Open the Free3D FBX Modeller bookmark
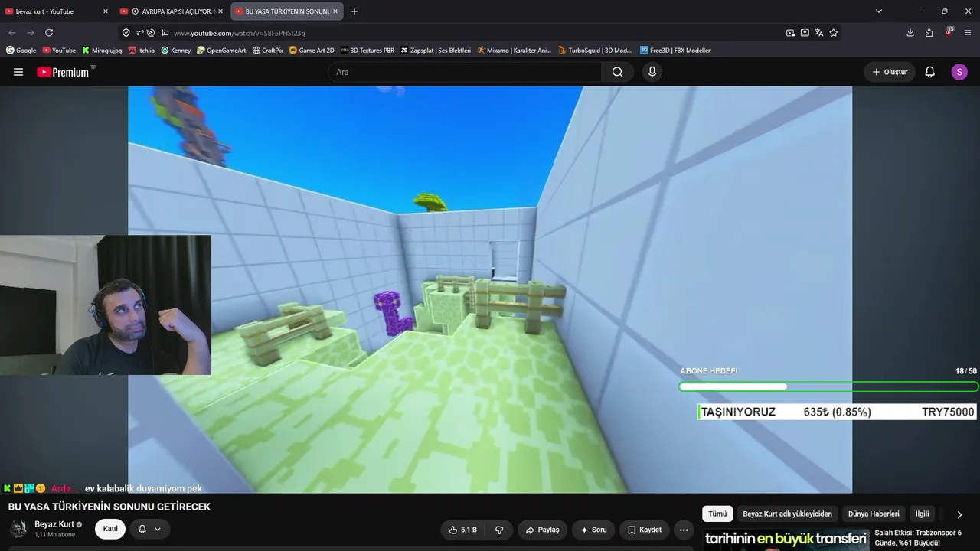Image resolution: width=980 pixels, height=551 pixels. coord(675,51)
